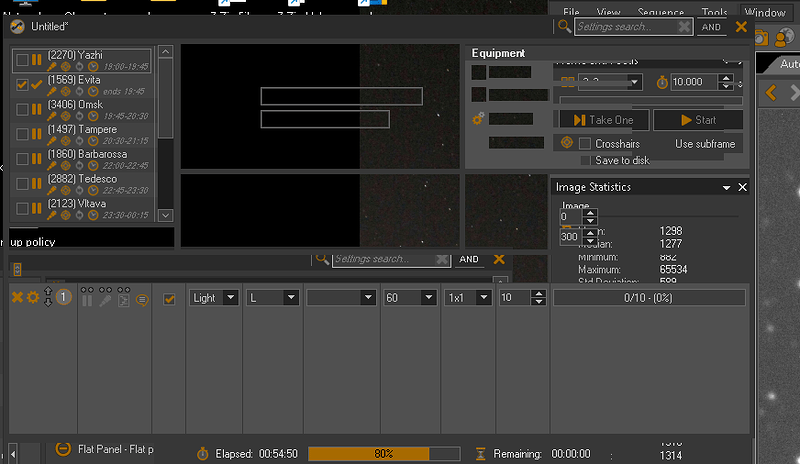Viewport: 800px width, 464px height.
Task: Click the lower AND search mode button
Action: 469,259
